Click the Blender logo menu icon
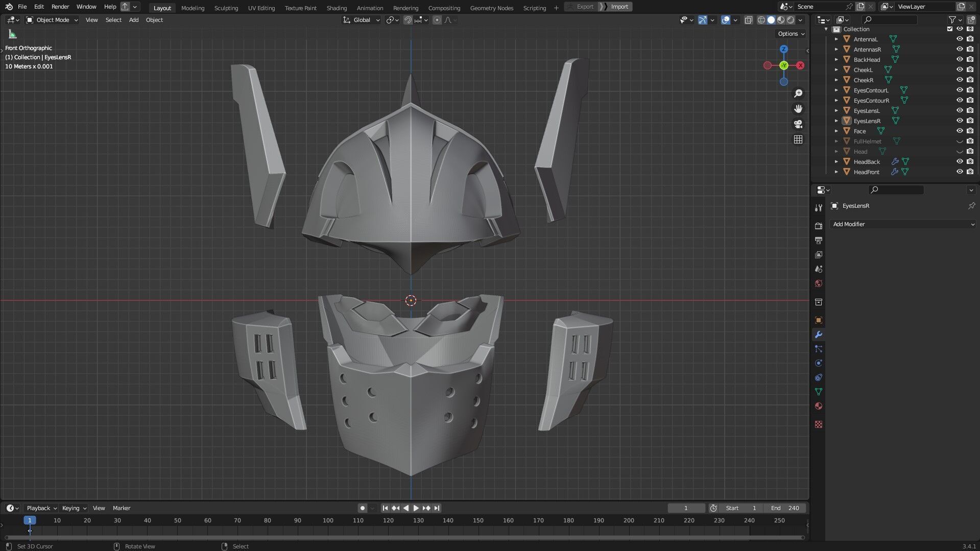The width and height of the screenshot is (980, 551). pyautogui.click(x=9, y=7)
